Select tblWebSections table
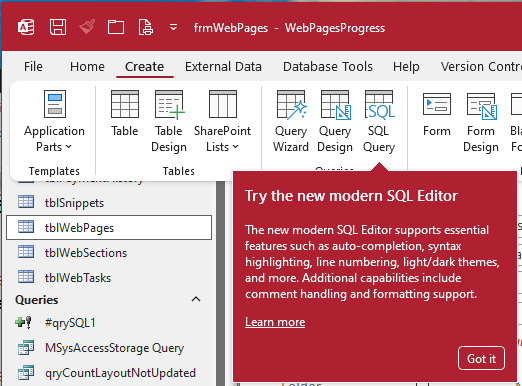Viewport: 522px width, 386px height. (x=109, y=253)
